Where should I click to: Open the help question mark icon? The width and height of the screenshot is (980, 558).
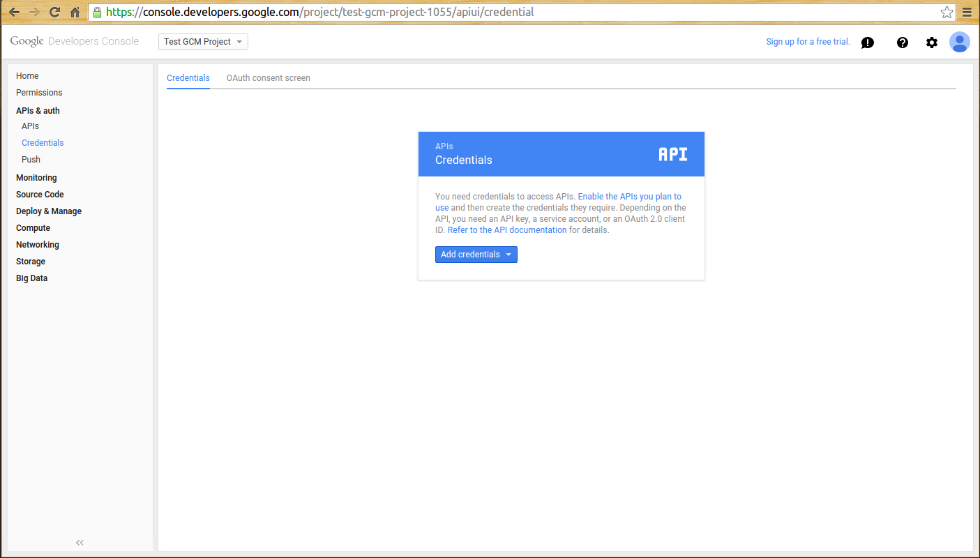click(x=903, y=43)
